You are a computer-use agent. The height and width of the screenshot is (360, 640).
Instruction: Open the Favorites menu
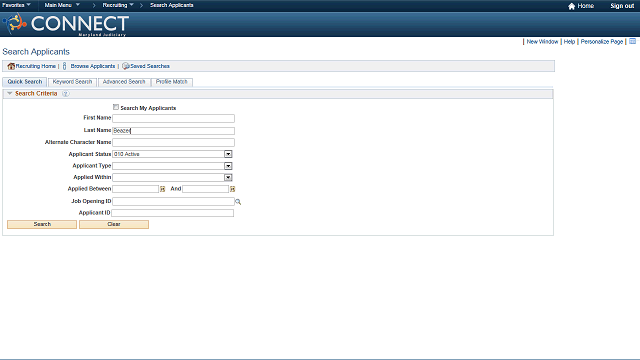(x=16, y=5)
